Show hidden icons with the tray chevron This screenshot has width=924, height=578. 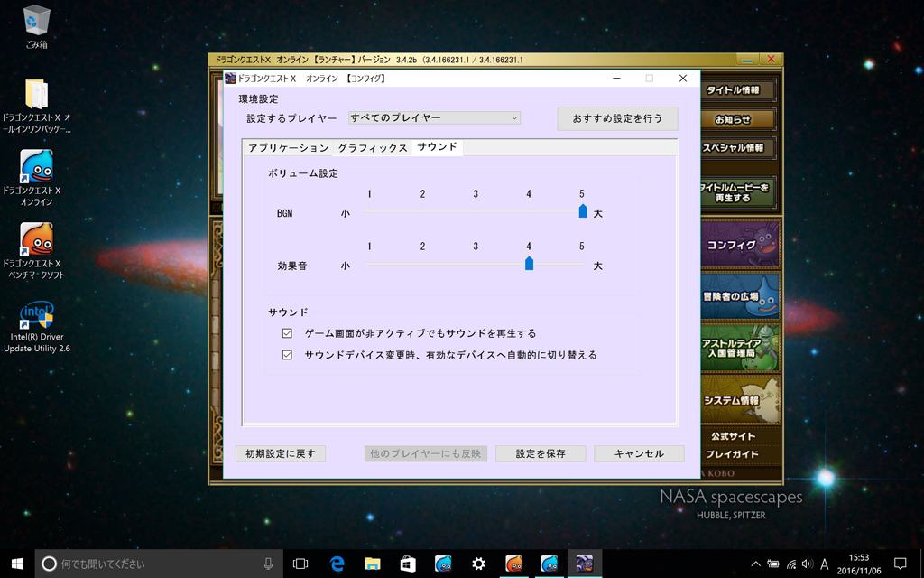tap(755, 564)
